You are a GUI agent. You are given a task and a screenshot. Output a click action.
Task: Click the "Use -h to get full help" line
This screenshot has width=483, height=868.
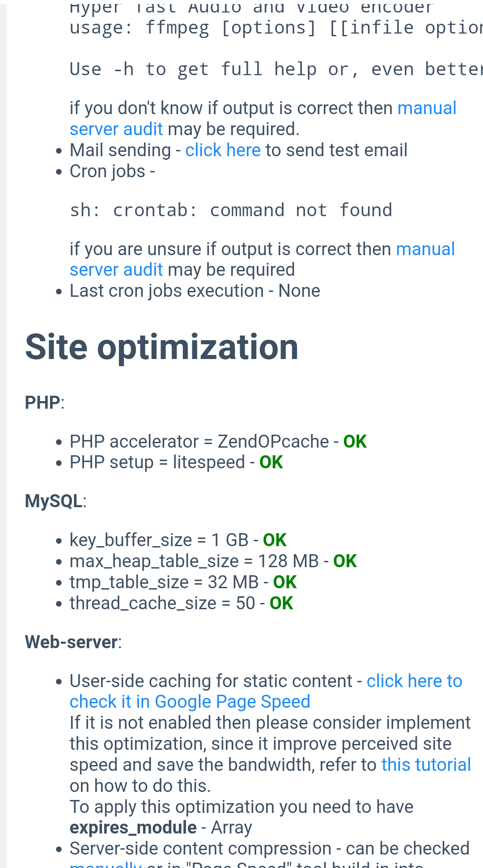click(268, 69)
